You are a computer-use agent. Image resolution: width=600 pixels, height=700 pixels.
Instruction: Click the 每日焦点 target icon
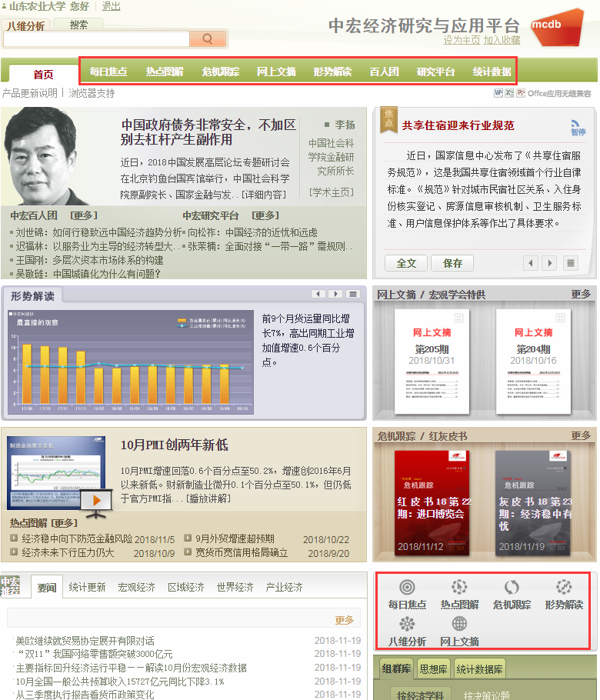(408, 587)
